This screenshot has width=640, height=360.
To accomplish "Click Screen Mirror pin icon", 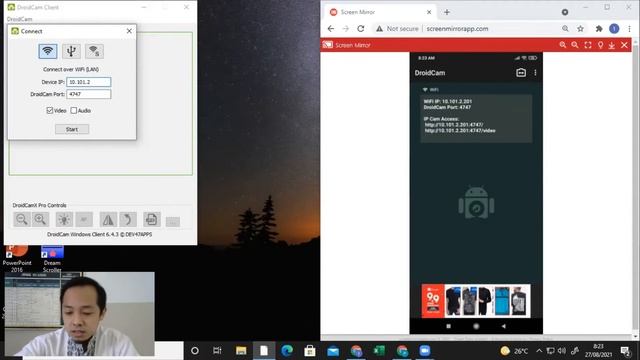I will click(x=600, y=45).
